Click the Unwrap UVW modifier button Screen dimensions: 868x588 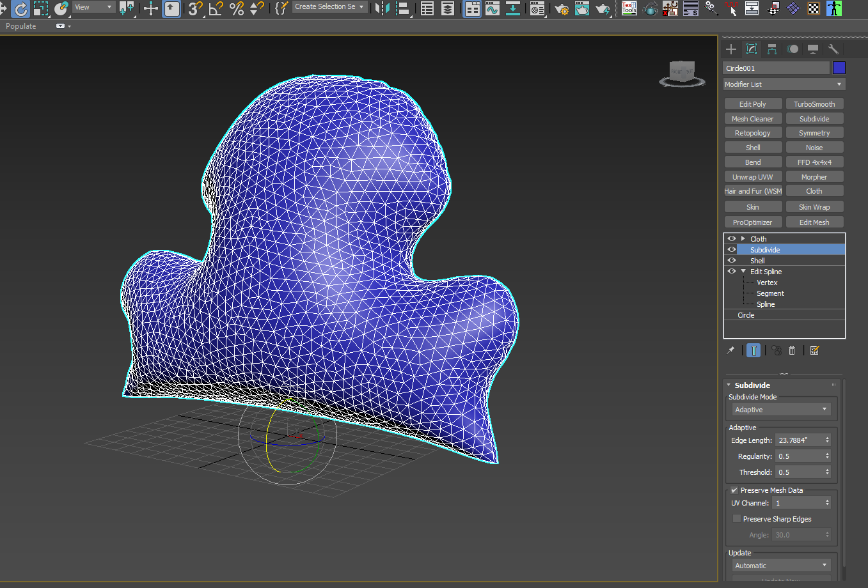(753, 177)
